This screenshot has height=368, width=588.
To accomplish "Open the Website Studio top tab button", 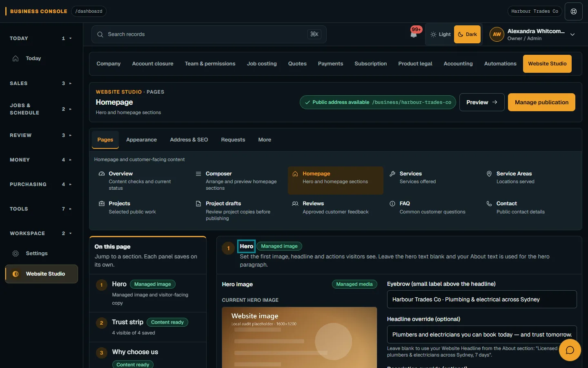I will pos(547,64).
